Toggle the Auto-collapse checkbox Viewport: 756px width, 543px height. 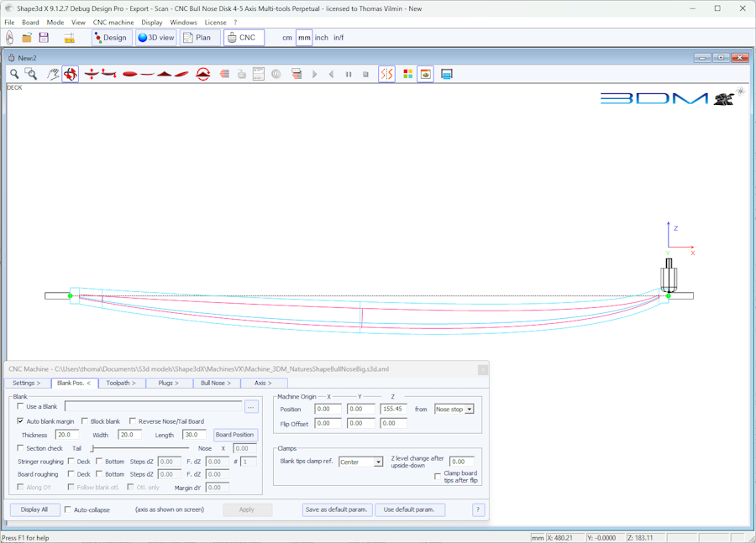(x=68, y=509)
